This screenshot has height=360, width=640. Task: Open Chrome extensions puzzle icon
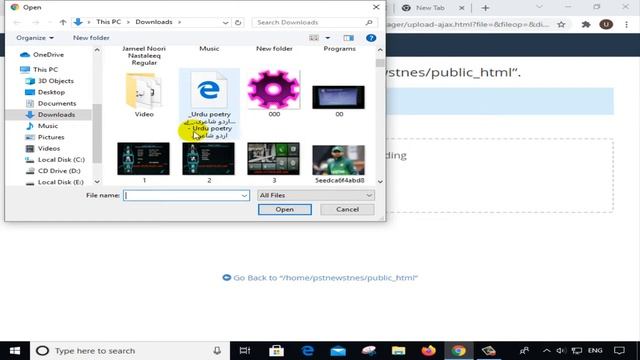coord(586,24)
